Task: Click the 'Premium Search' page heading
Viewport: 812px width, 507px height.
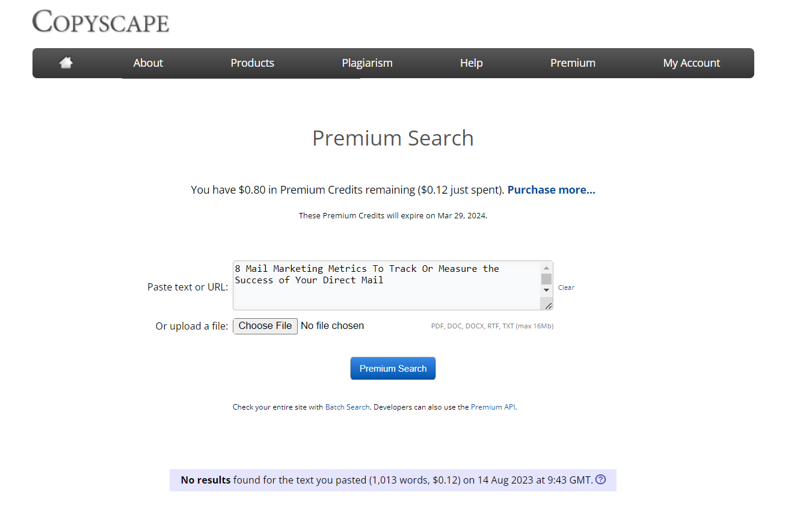Action: [393, 138]
